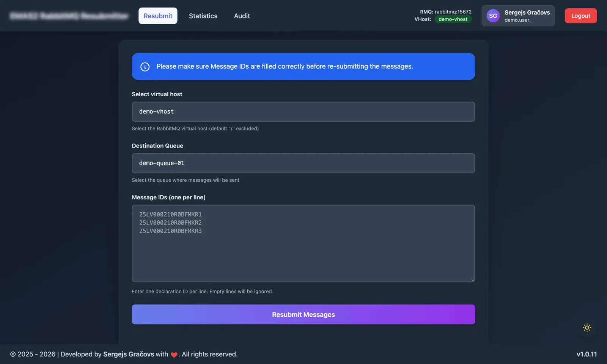Click the Sergejs Gračovs link in the footer

click(129, 354)
